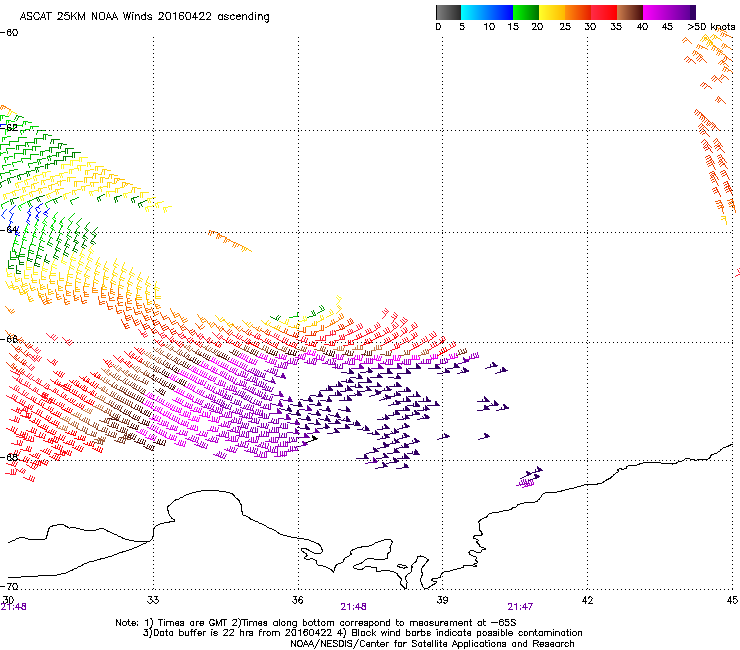Click the green 15-20 knots color segment
This screenshot has width=740, height=650.
coord(526,12)
